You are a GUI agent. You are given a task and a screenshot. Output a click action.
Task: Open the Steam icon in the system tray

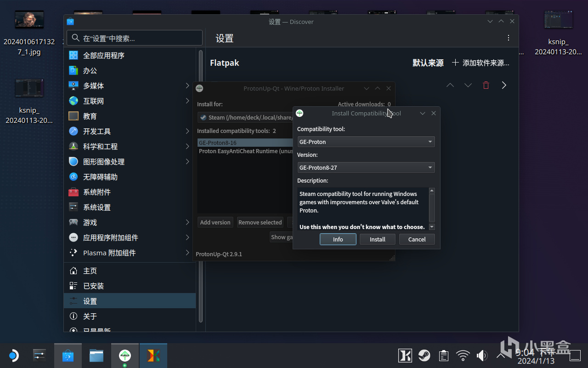click(x=424, y=356)
